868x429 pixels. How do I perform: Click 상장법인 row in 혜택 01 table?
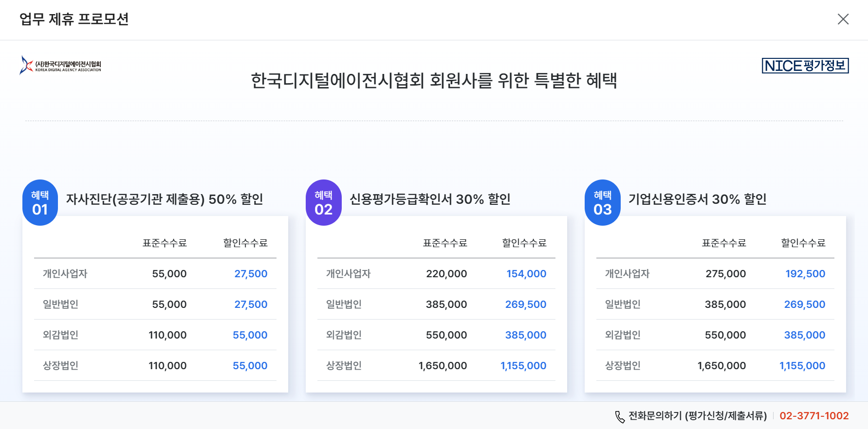(155, 365)
